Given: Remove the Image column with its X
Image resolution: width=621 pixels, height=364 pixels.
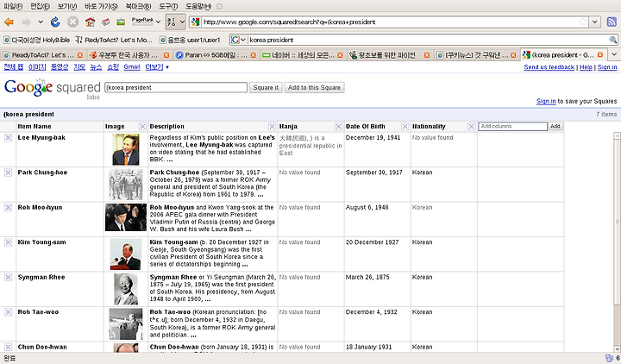Looking at the screenshot, I should (142, 126).
